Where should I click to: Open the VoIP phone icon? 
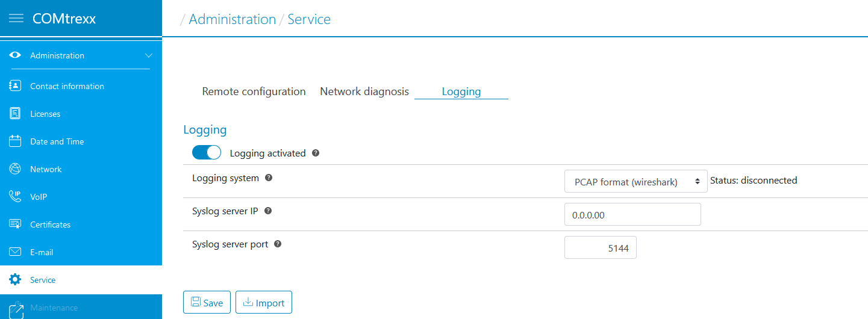16,197
